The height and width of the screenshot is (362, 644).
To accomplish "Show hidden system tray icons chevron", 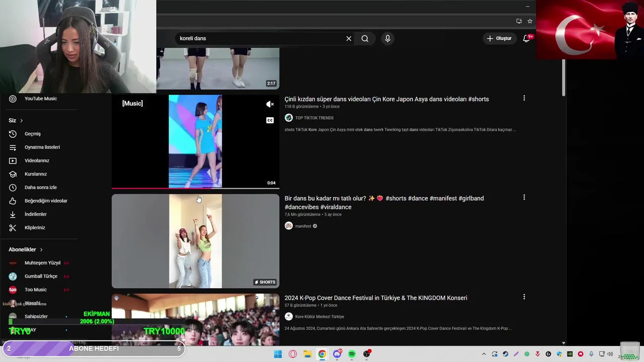I will pos(484,354).
